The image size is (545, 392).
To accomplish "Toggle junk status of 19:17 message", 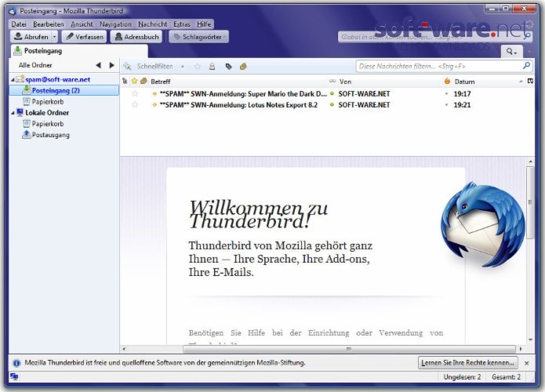I will coord(447,94).
